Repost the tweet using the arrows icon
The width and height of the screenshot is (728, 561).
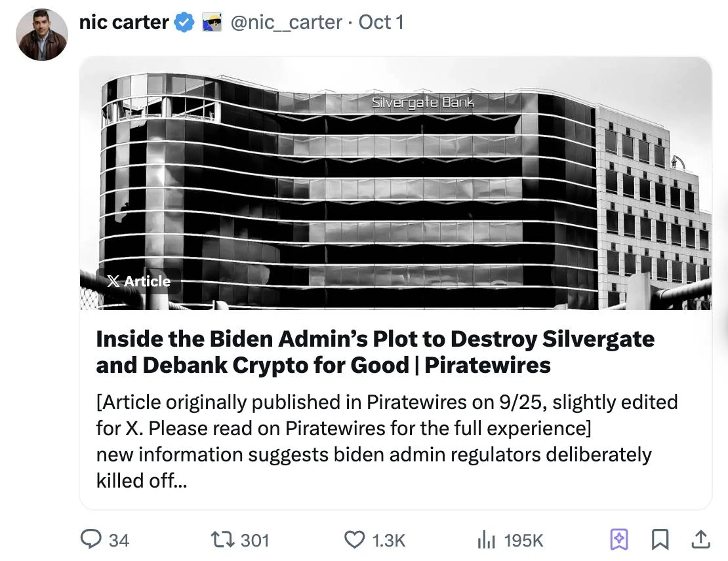pyautogui.click(x=218, y=539)
